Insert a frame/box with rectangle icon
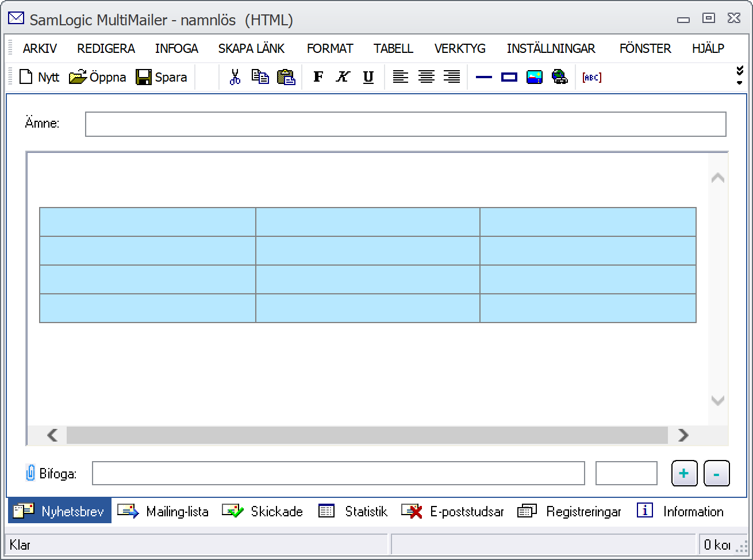This screenshot has width=753, height=560. (x=509, y=77)
